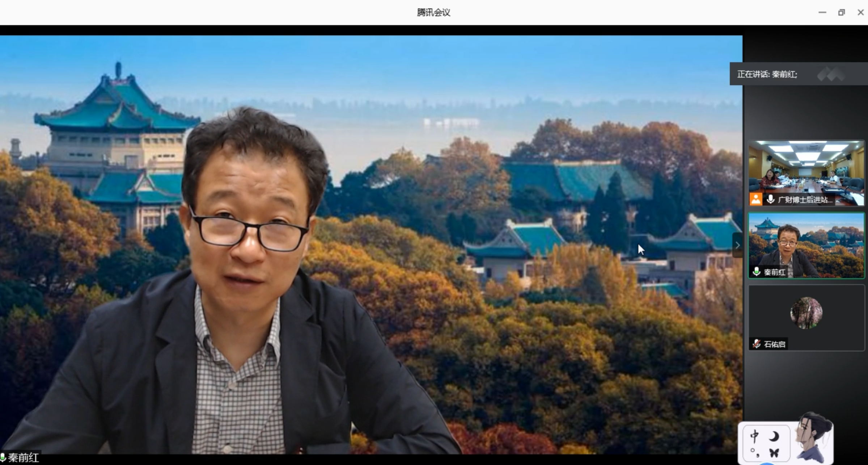Toggle the 中 Chinese input mode indicator
This screenshot has width=868, height=465.
pos(754,436)
